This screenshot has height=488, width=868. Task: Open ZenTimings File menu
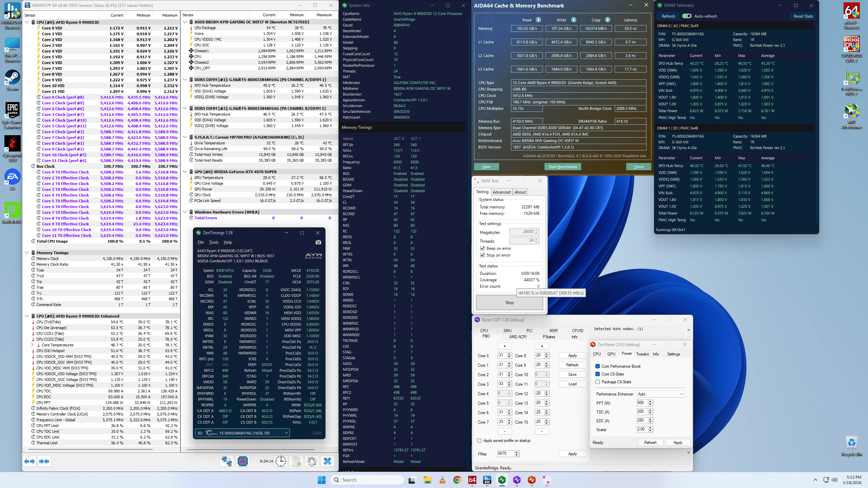pos(201,242)
